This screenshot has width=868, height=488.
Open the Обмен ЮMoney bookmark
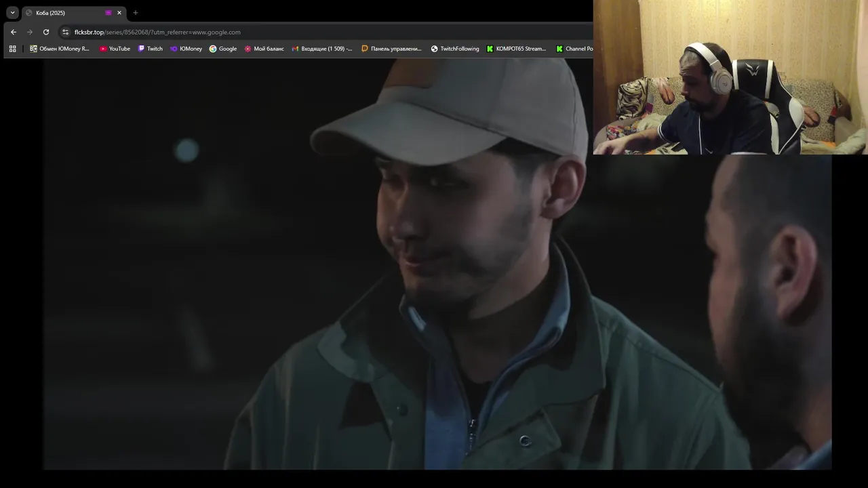(x=60, y=49)
